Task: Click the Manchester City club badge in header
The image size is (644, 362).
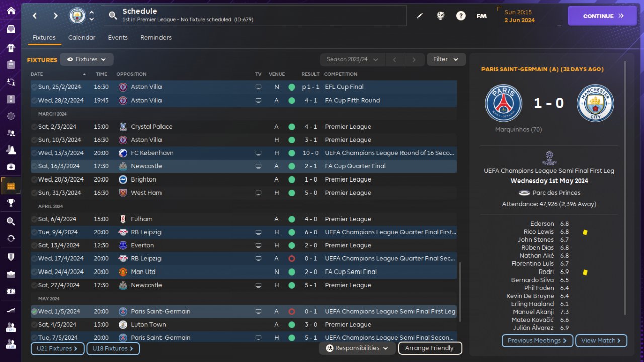Action: point(77,16)
